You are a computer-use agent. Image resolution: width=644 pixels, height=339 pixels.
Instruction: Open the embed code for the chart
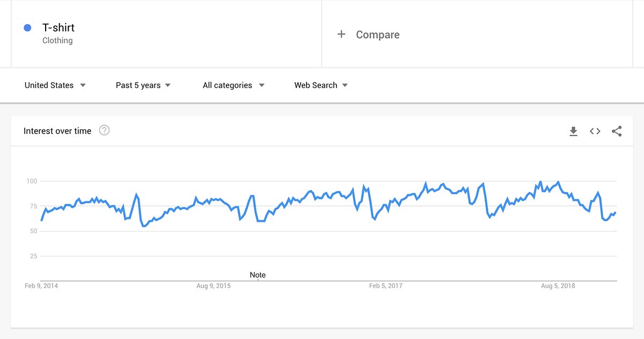595,131
